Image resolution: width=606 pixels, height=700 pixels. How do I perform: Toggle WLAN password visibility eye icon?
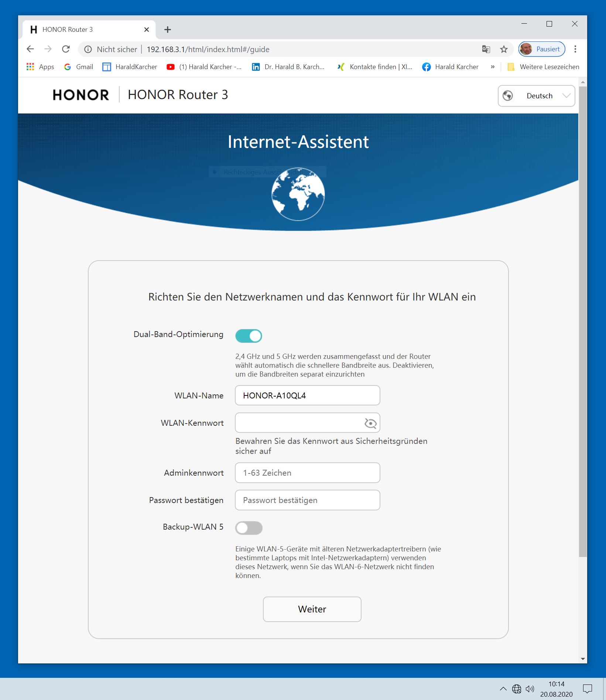tap(370, 423)
